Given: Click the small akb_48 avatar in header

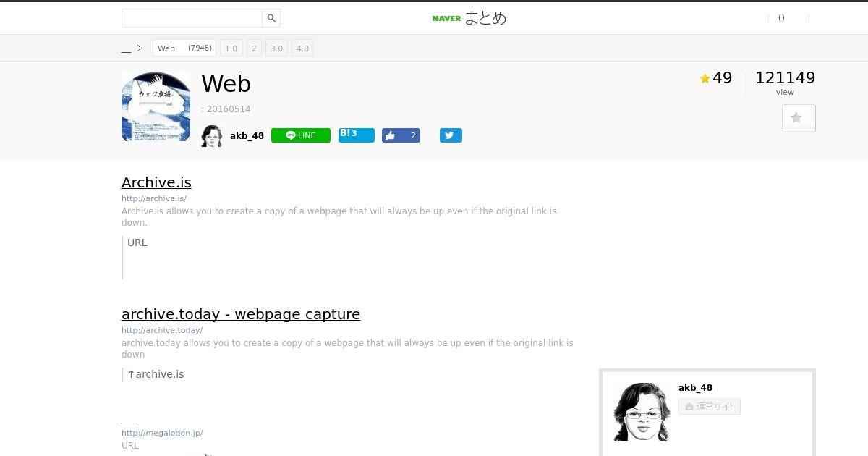Looking at the screenshot, I should tap(212, 135).
